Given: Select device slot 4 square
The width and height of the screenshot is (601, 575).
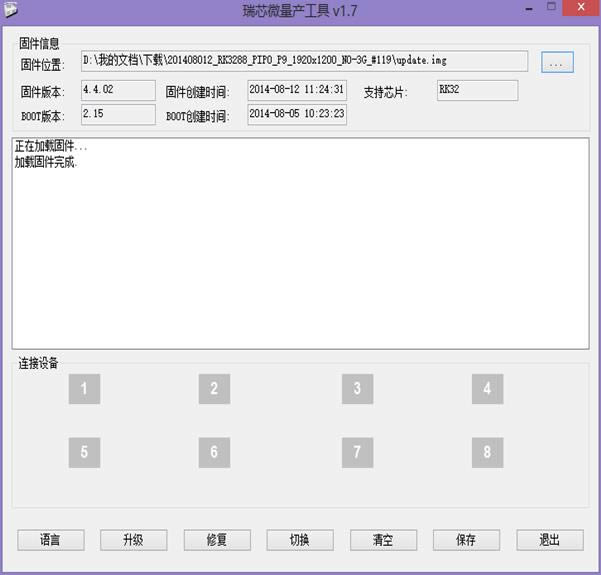Looking at the screenshot, I should pos(487,389).
